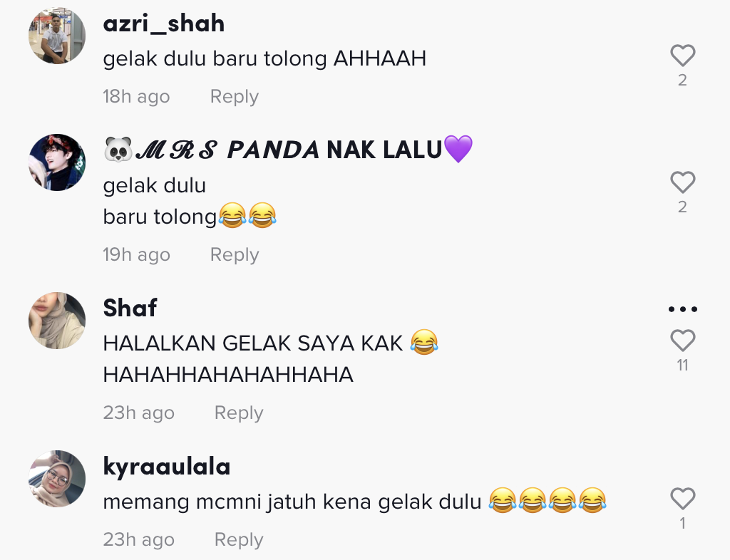730x560 pixels.
Task: Go to Shaf's profile via username
Action: [x=130, y=308]
